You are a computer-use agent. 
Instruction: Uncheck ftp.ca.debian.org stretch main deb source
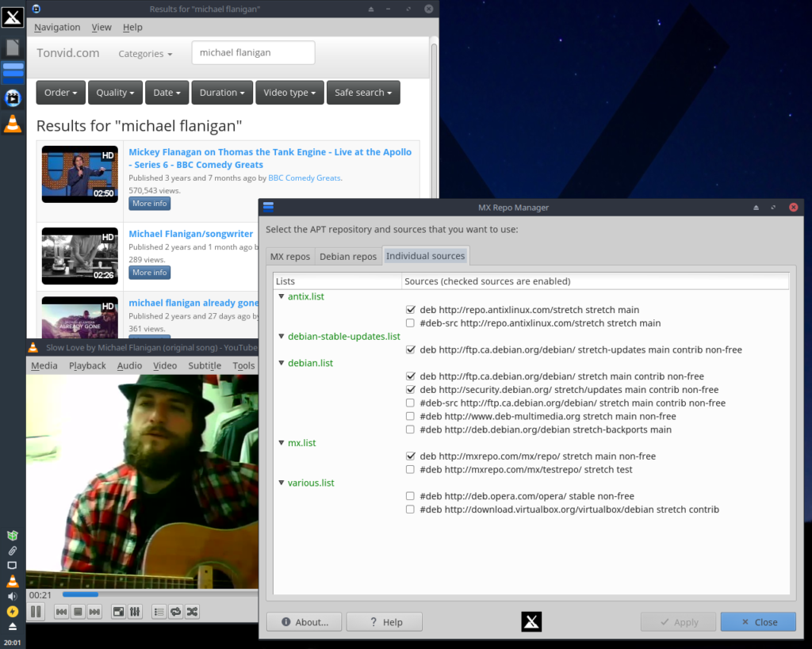[x=411, y=376]
